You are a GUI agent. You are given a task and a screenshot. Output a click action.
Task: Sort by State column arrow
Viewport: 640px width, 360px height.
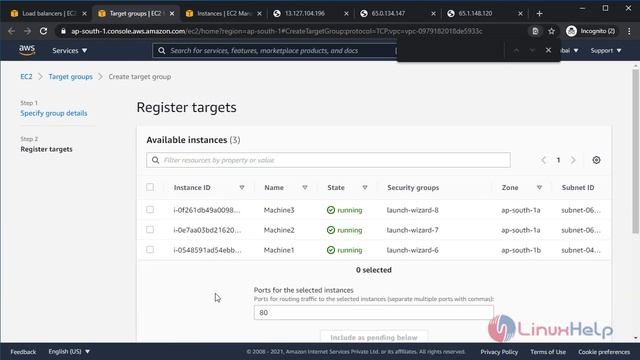coord(365,187)
